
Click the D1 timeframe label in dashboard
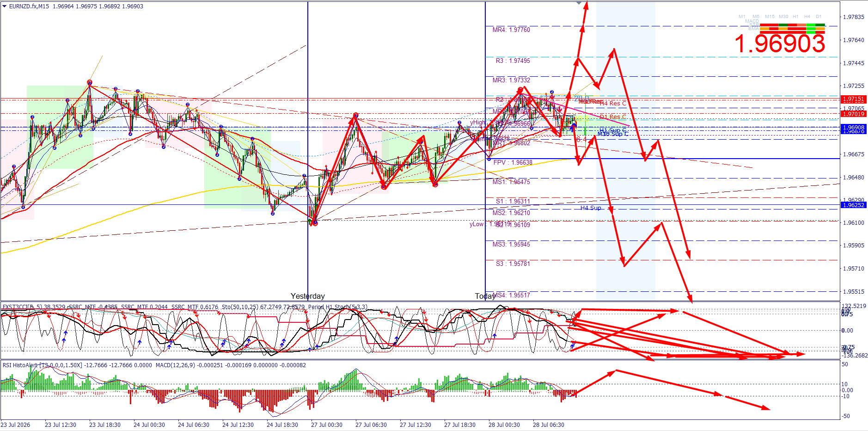click(819, 17)
